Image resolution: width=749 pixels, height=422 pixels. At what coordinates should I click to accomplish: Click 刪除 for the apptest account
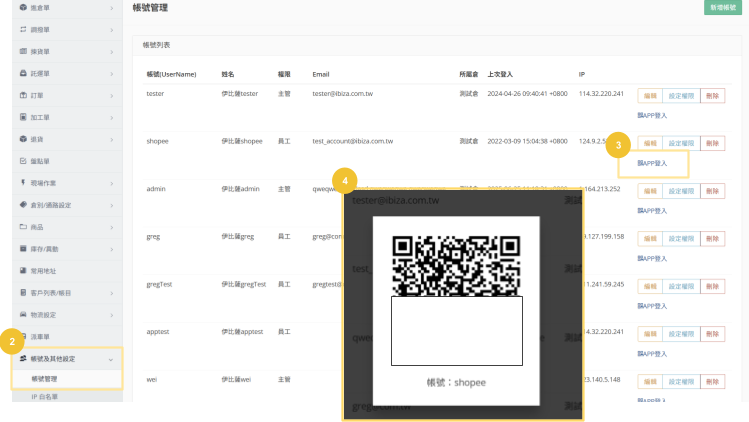tap(713, 334)
